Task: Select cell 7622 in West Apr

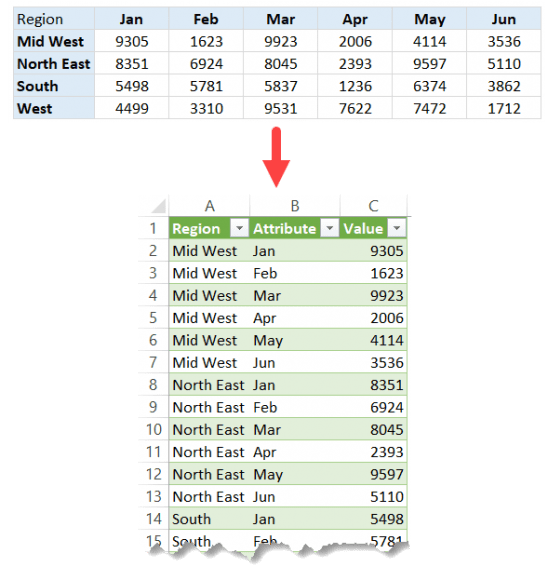Action: (x=355, y=108)
